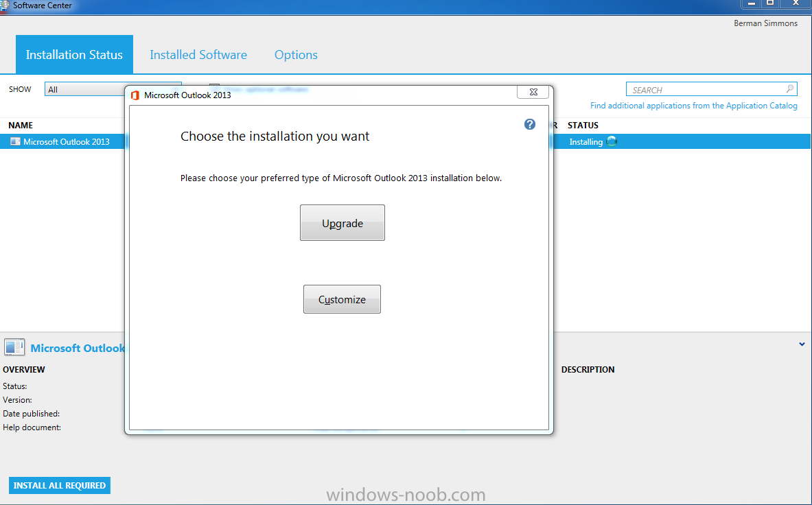Click the OVERVIEW heading

pos(24,369)
